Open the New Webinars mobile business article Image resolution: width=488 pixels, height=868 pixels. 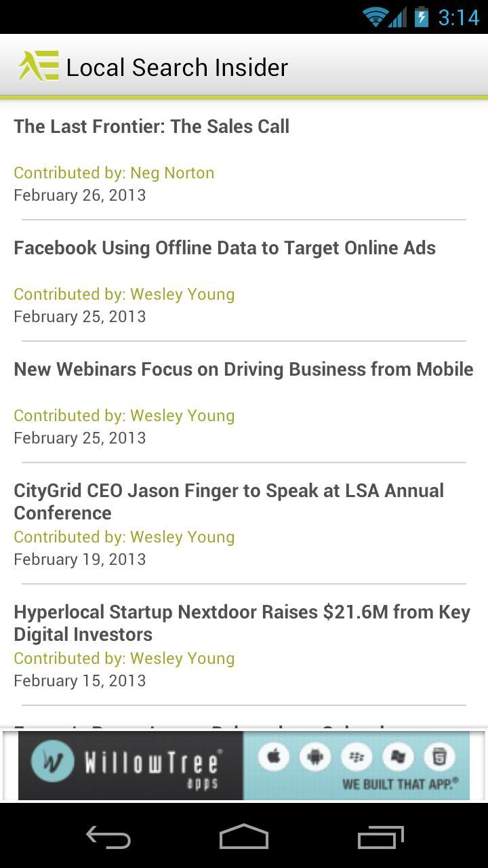click(x=243, y=370)
